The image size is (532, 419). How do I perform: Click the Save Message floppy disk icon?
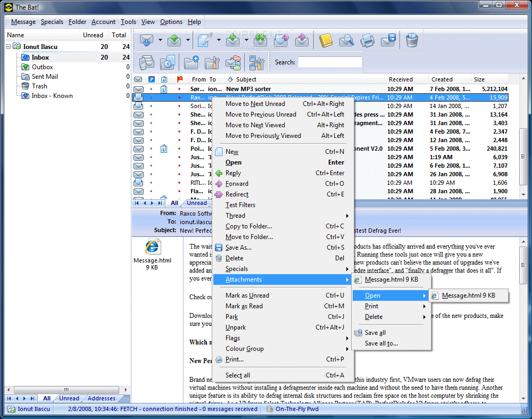[389, 40]
